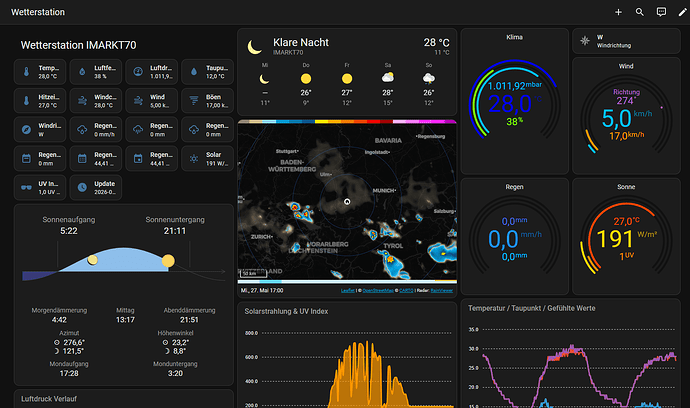Open the CARTO attribution link
690x408 pixels.
point(406,290)
